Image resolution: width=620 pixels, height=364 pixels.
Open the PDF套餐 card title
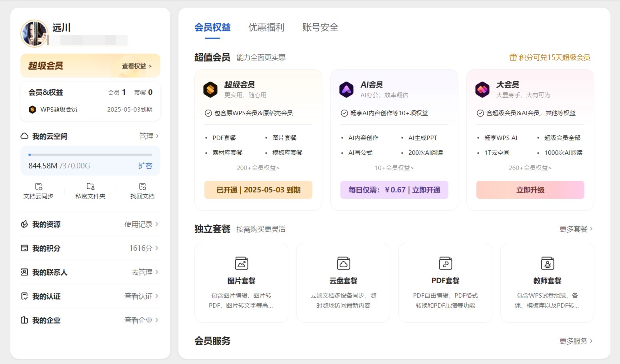point(446,281)
